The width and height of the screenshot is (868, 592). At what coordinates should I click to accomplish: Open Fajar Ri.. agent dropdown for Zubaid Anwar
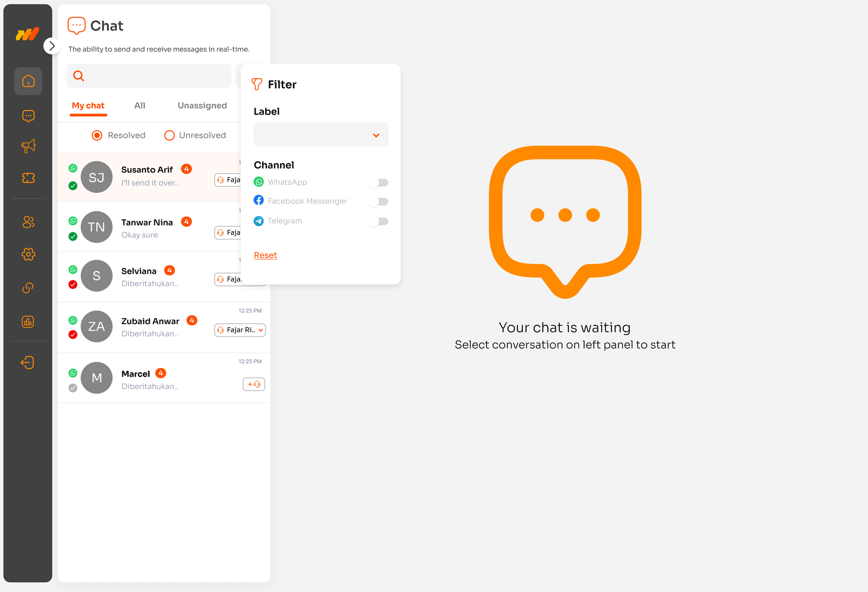(x=240, y=330)
